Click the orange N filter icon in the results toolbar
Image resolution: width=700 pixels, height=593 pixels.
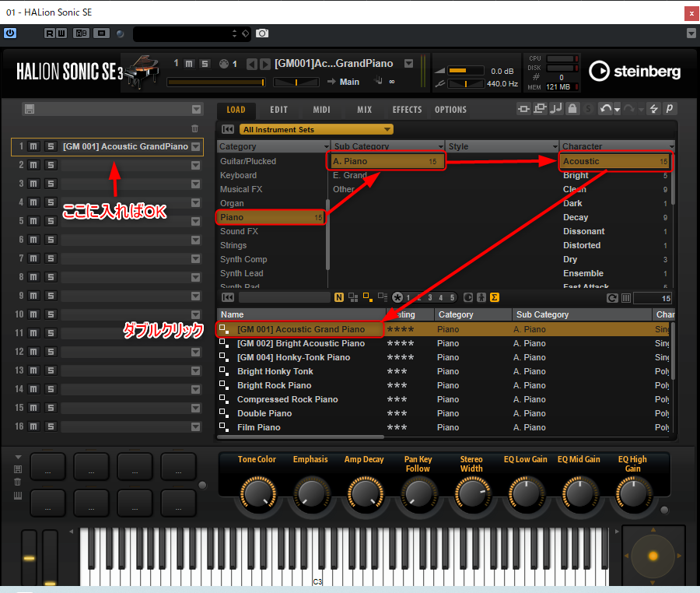(x=339, y=297)
